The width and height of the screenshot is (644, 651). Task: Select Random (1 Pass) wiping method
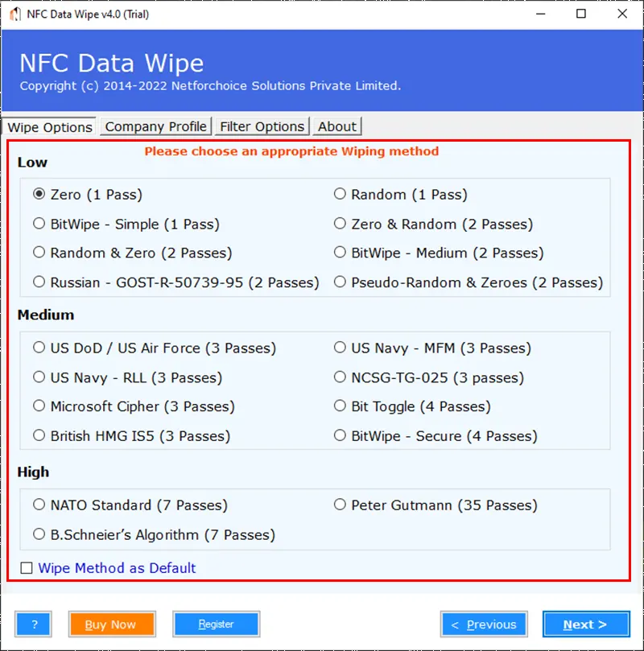[340, 193]
